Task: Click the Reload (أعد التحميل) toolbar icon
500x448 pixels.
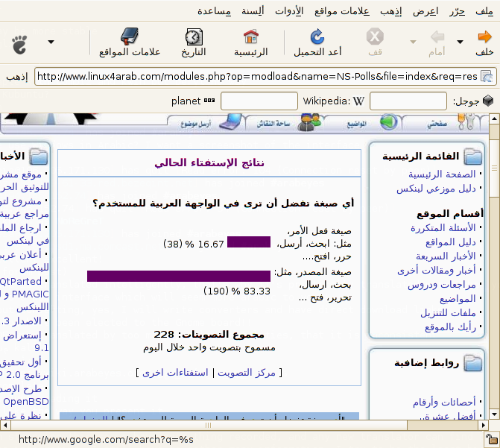Action: point(317,37)
